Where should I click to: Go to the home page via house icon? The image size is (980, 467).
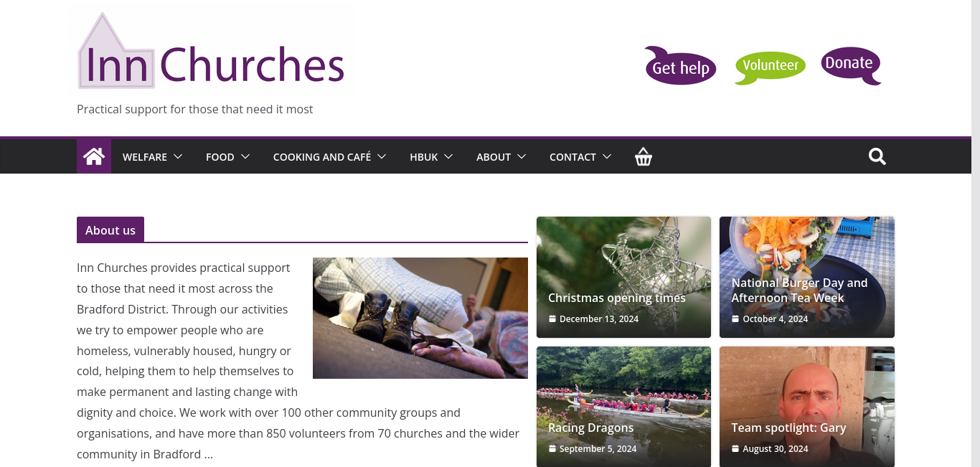(x=94, y=156)
